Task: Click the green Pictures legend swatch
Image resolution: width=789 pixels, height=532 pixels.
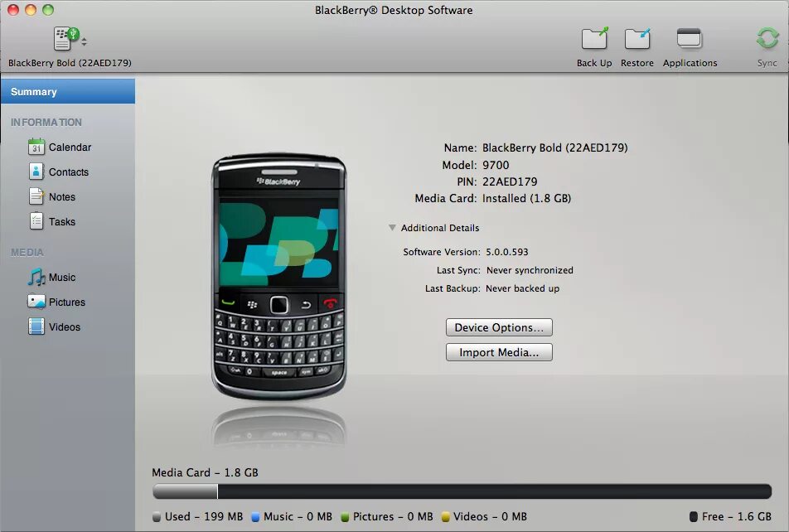Action: pos(345,516)
